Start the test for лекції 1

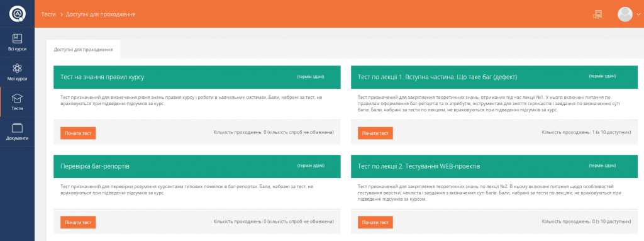tap(375, 133)
